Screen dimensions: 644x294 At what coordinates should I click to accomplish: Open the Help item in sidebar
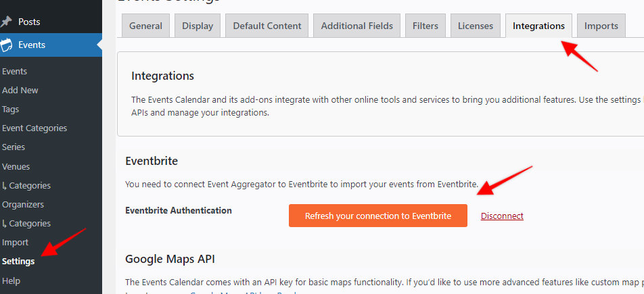point(11,280)
